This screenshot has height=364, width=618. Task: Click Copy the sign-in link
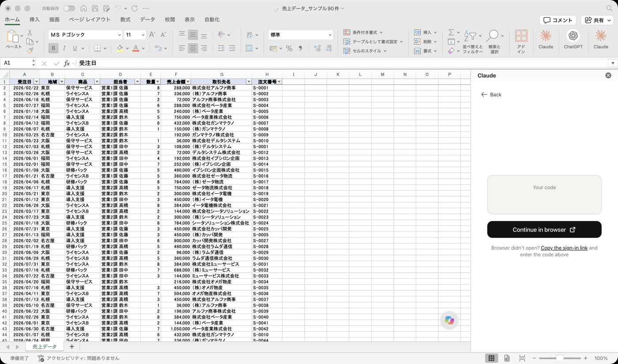(564, 248)
